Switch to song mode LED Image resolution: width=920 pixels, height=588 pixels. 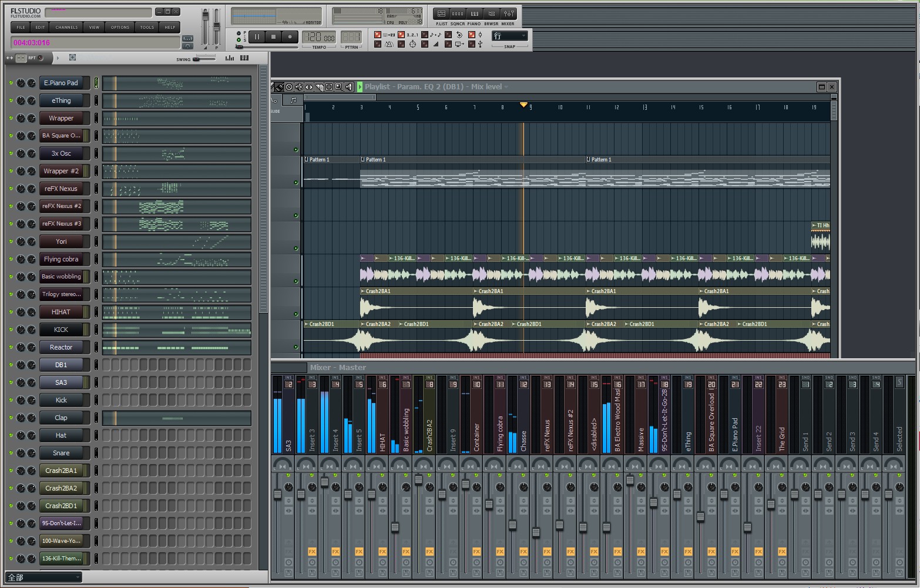tap(239, 40)
